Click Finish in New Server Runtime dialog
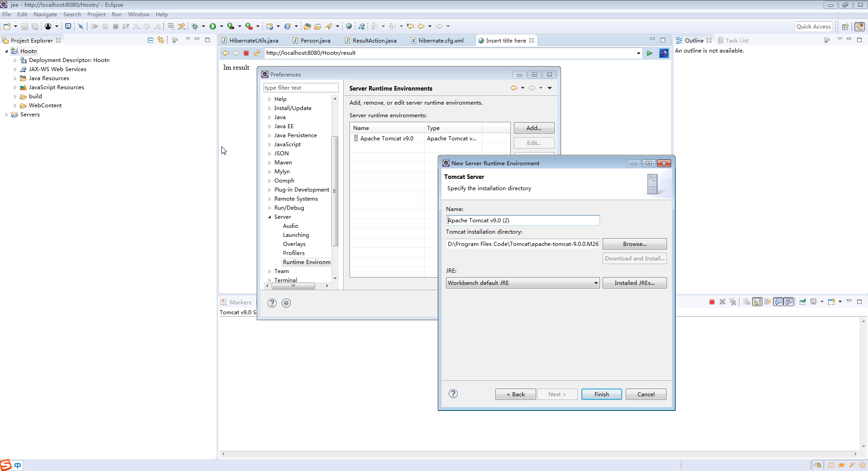 click(x=601, y=394)
